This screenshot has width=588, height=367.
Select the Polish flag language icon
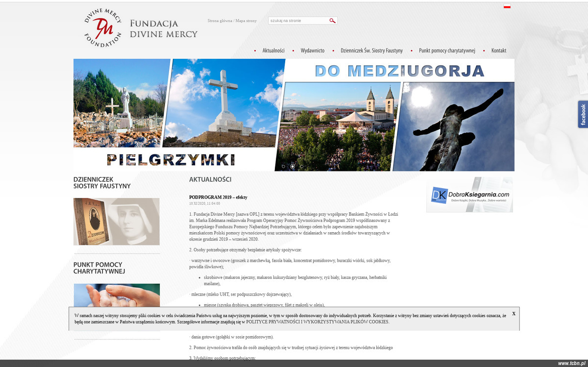point(507,6)
